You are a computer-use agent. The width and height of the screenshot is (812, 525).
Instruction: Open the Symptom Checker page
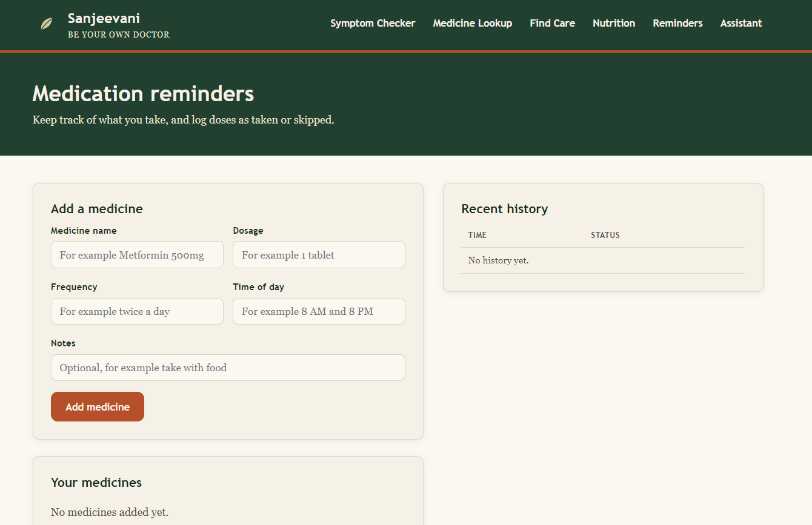click(x=373, y=23)
